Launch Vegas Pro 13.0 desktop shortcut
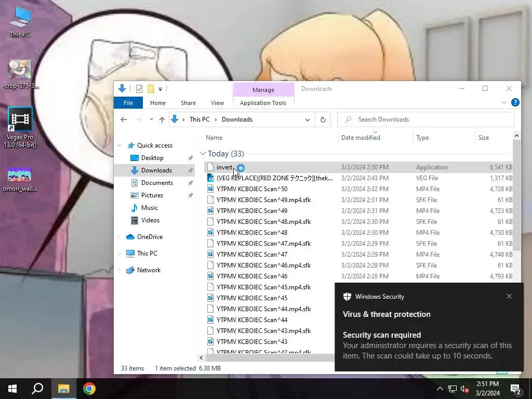The image size is (532, 399). click(x=20, y=128)
